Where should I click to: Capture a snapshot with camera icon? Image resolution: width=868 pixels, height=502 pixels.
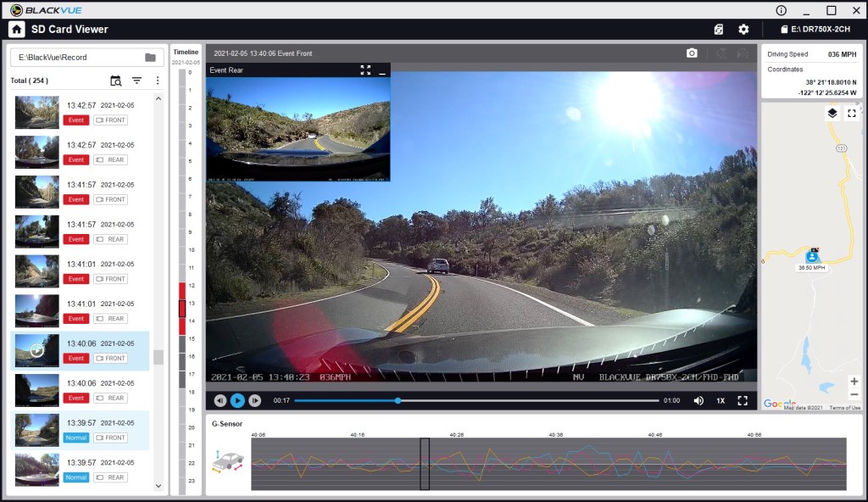click(692, 53)
